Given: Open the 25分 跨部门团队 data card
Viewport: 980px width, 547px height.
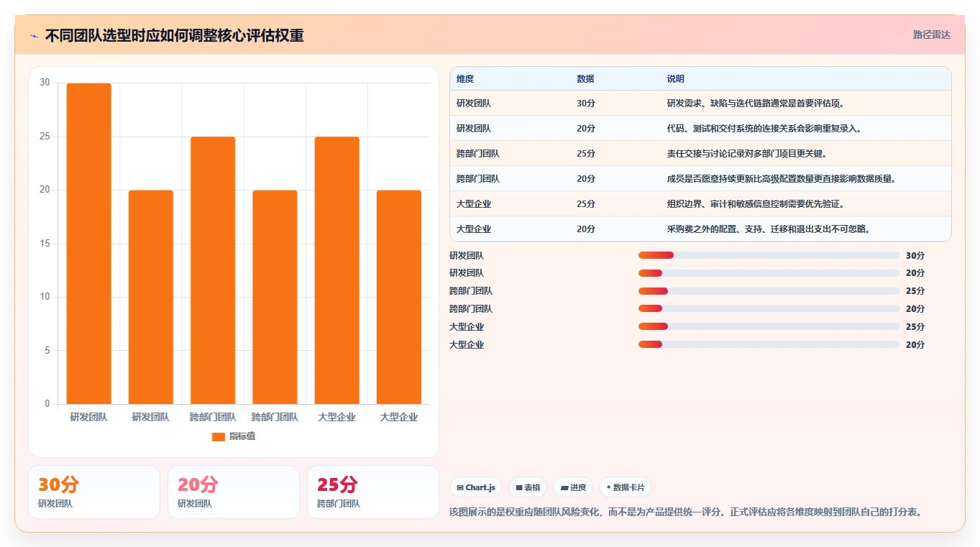Looking at the screenshot, I should tap(373, 492).
